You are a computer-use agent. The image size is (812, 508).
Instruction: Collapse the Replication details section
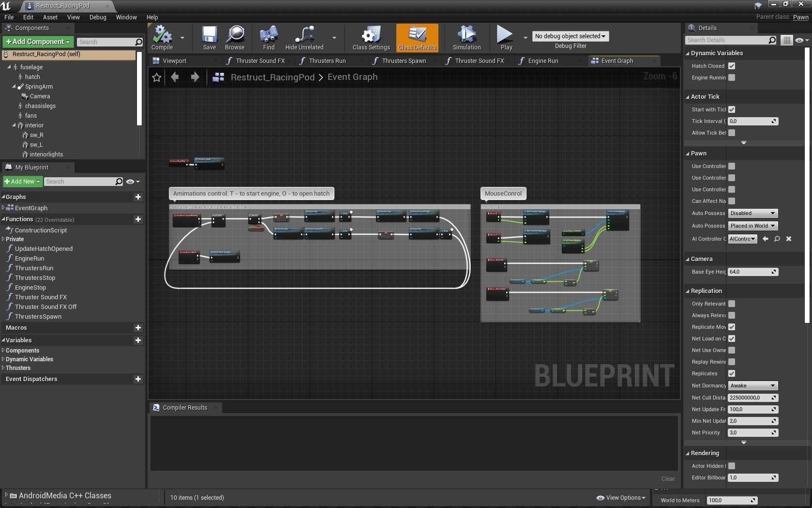point(688,291)
